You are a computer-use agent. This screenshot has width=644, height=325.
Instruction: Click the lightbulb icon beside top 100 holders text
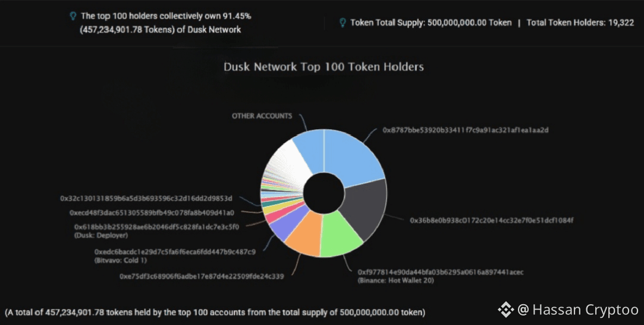pos(73,16)
